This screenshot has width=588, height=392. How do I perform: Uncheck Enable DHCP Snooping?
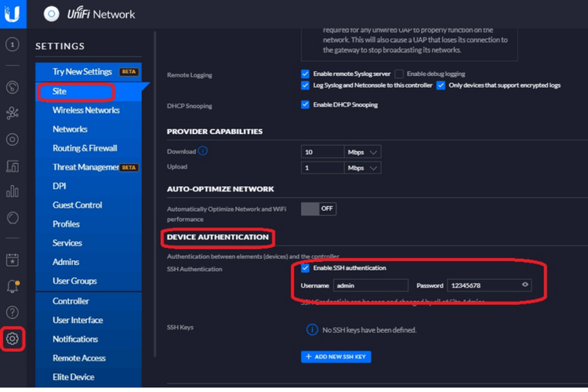[305, 104]
